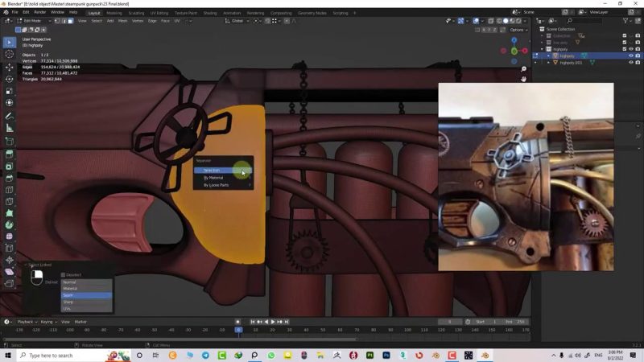Toggle highpoly.001 visibility eye
Image resolution: width=644 pixels, height=362 pixels.
[630, 62]
